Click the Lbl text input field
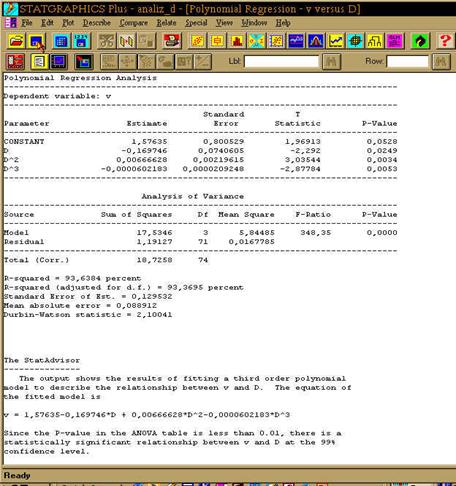Viewport: 456px width, 486px height. (x=281, y=61)
